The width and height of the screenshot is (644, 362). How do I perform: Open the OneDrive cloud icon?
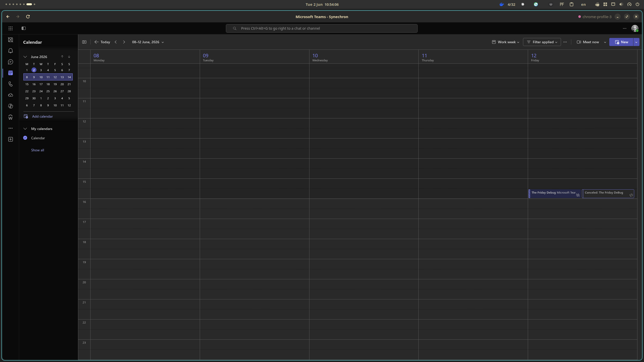[x=11, y=95]
